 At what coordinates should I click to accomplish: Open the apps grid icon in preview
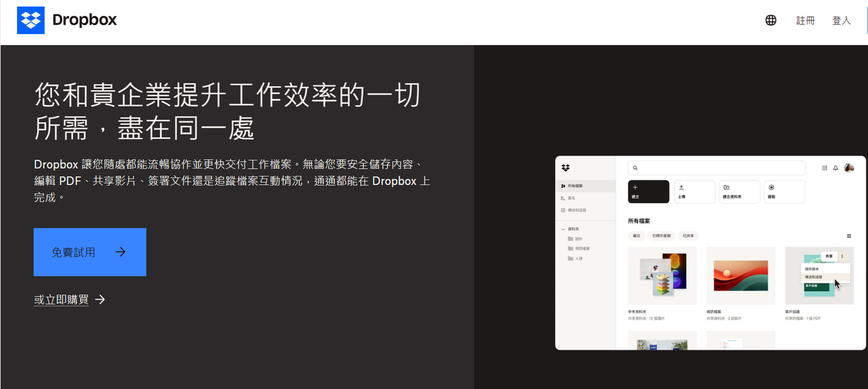[825, 168]
